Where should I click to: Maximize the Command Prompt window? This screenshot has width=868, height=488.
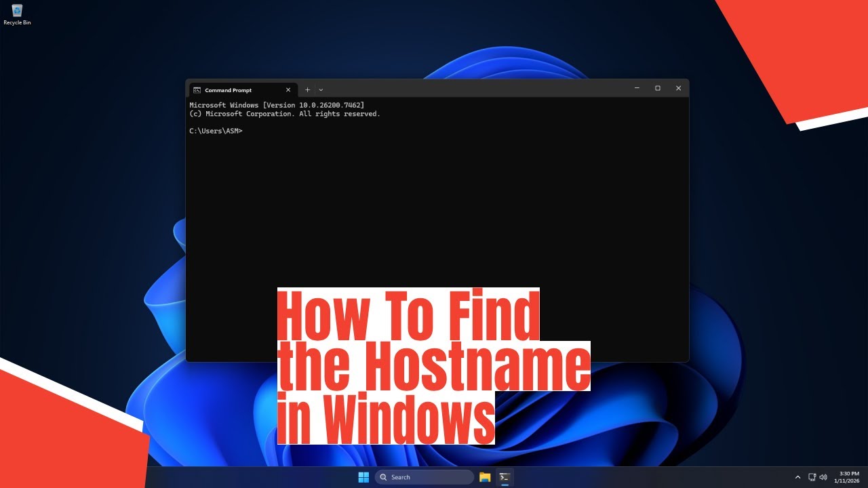click(657, 88)
